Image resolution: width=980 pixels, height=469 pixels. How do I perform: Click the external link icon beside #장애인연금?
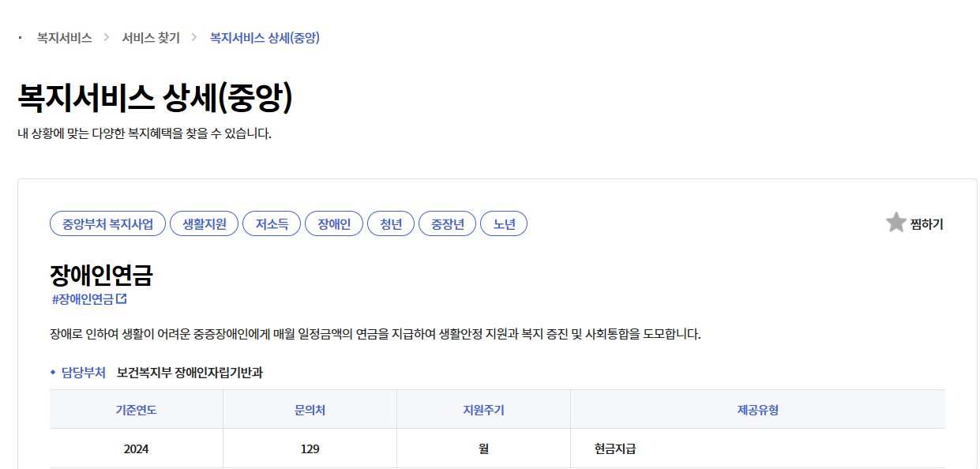point(122,299)
